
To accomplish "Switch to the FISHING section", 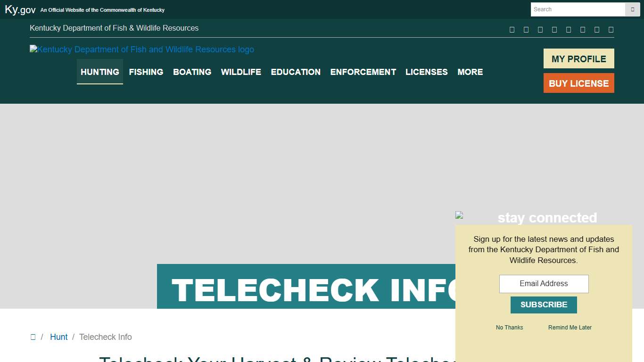I will coord(146,72).
